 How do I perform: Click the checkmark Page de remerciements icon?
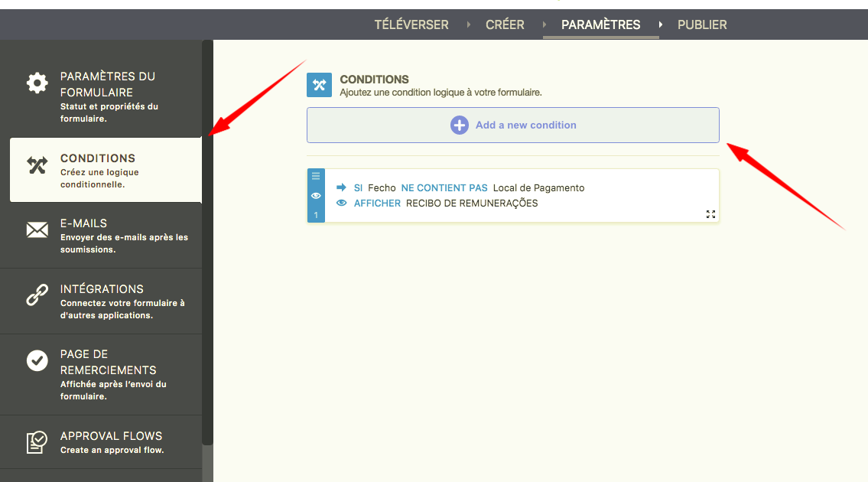[37, 360]
